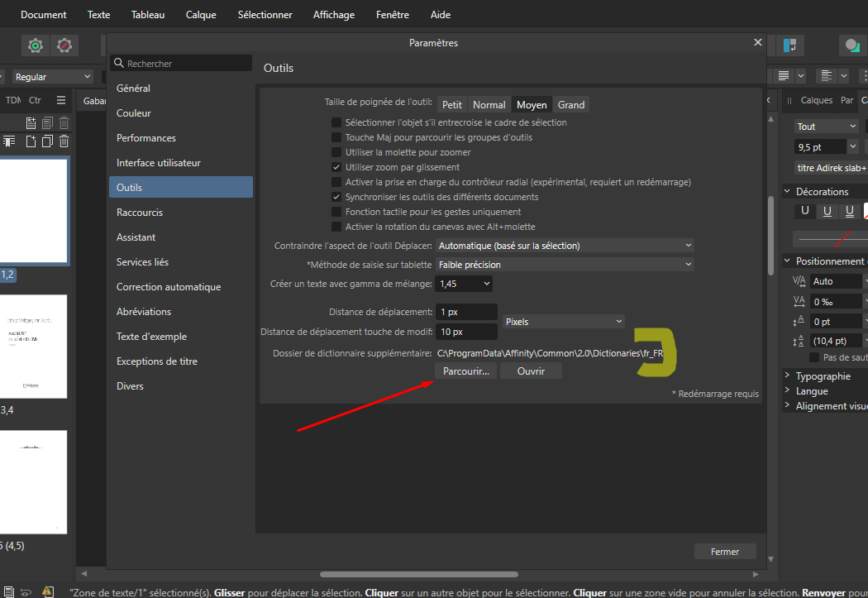
Task: Select Raccourcis in settings sidebar
Action: [x=180, y=212]
